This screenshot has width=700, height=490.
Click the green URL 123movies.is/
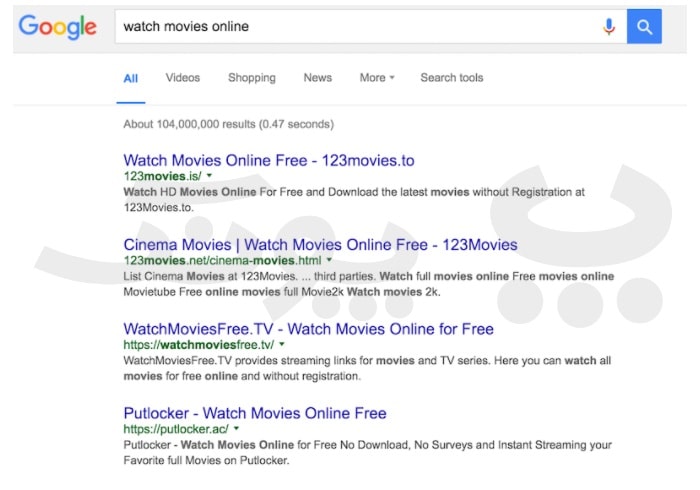(x=162, y=176)
